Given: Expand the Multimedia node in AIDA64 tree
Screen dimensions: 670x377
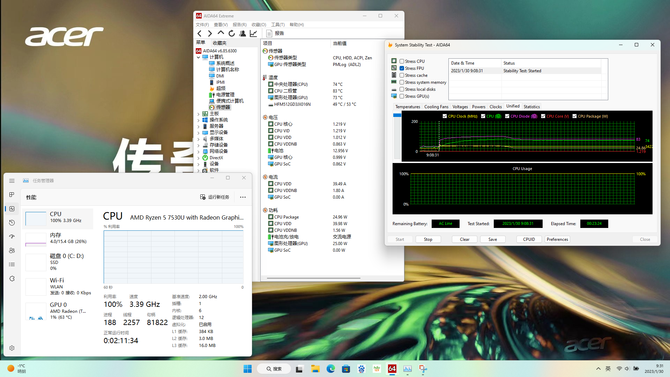Looking at the screenshot, I should (199, 139).
